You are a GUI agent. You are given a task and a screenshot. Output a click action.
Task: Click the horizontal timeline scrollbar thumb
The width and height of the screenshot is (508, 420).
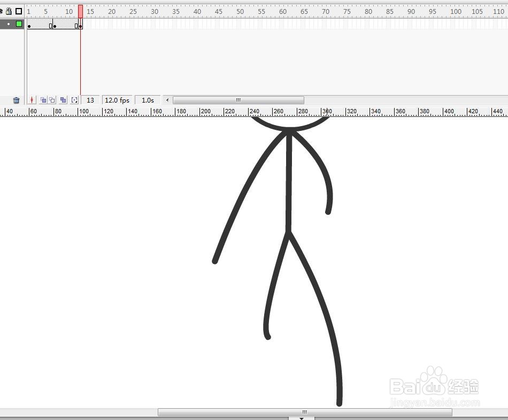pos(238,100)
